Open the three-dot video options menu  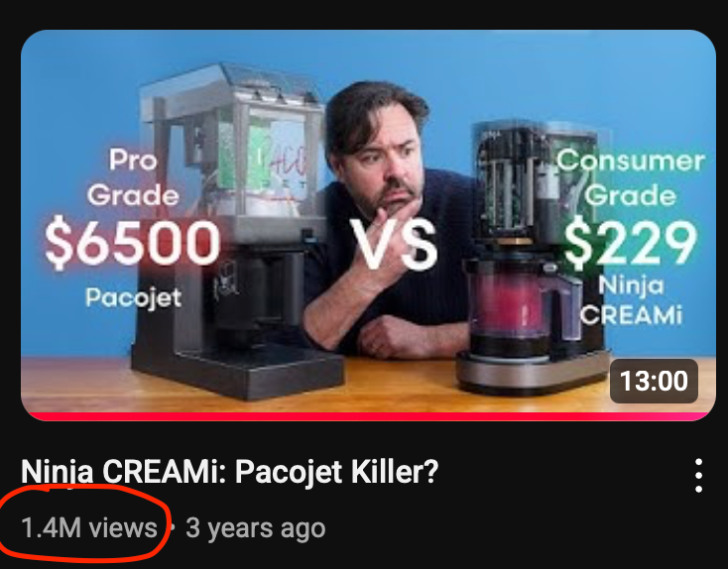(x=699, y=475)
